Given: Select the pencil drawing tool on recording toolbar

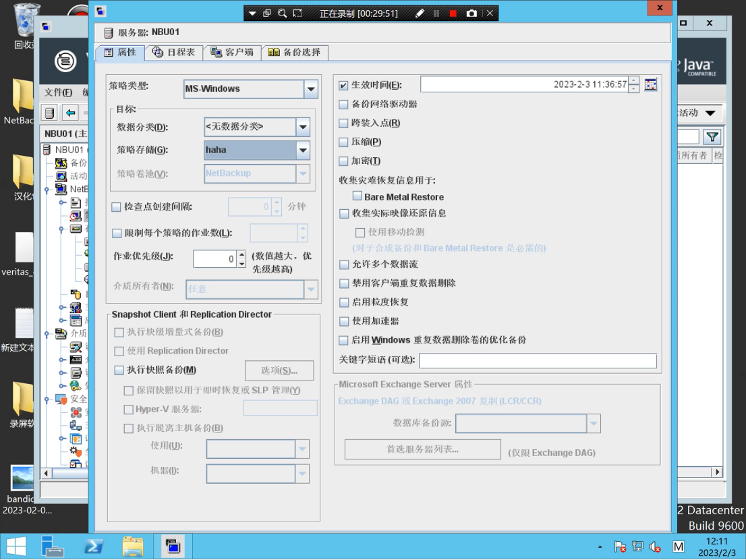Looking at the screenshot, I should (420, 13).
